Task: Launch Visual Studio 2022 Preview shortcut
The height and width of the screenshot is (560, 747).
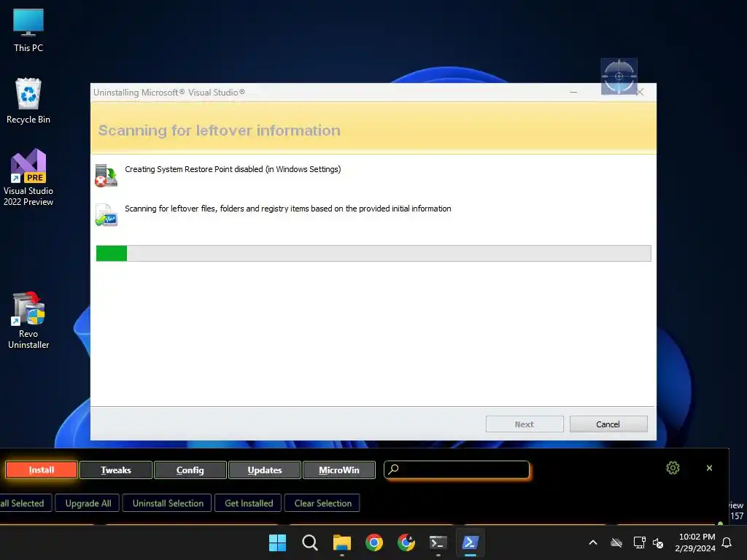Action: click(28, 177)
